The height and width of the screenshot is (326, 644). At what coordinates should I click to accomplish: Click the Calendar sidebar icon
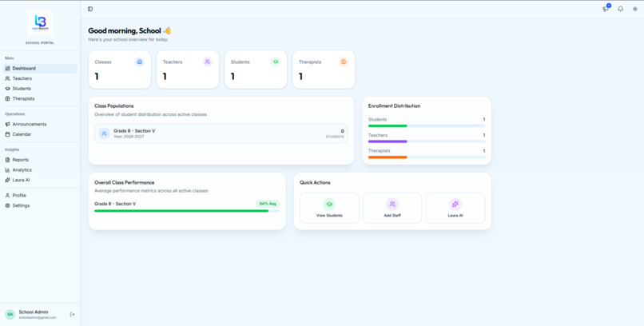[x=7, y=134]
